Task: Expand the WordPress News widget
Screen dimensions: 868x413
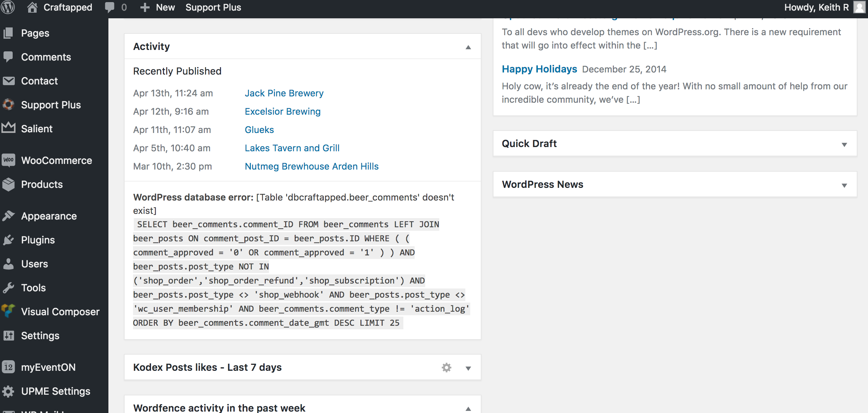Action: click(x=844, y=185)
